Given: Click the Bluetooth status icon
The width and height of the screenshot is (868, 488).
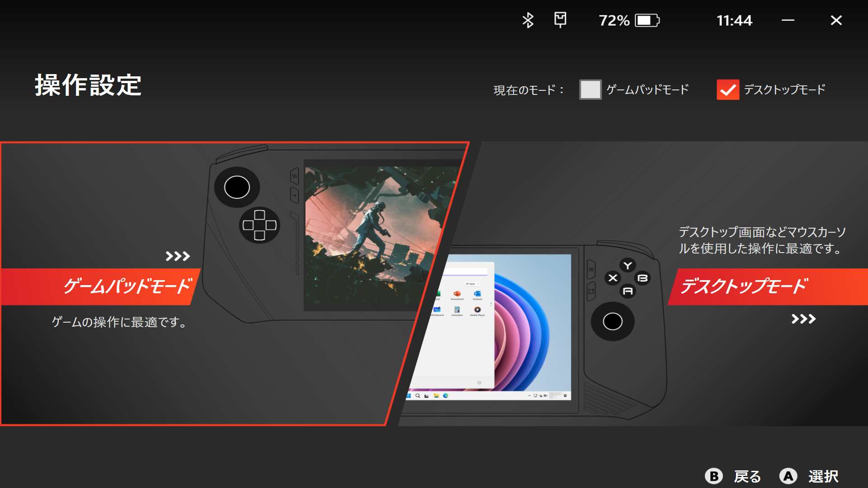Looking at the screenshot, I should coord(528,20).
